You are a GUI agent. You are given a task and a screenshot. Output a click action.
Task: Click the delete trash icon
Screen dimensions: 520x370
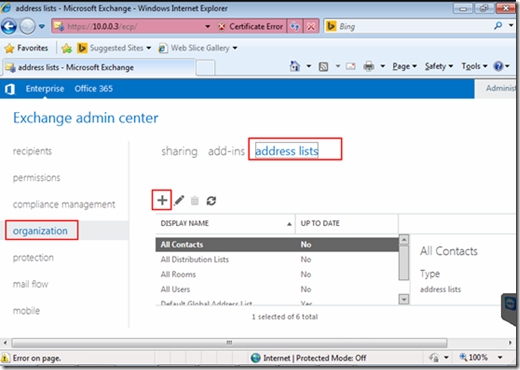195,201
